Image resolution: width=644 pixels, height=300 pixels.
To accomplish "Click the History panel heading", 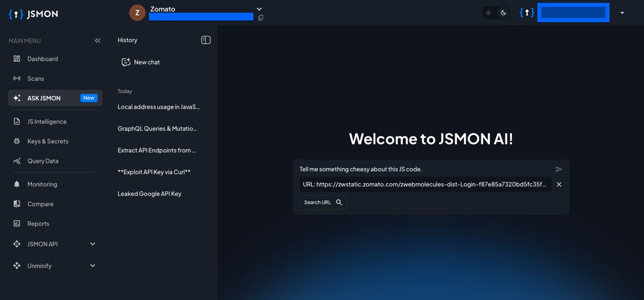I will (127, 40).
